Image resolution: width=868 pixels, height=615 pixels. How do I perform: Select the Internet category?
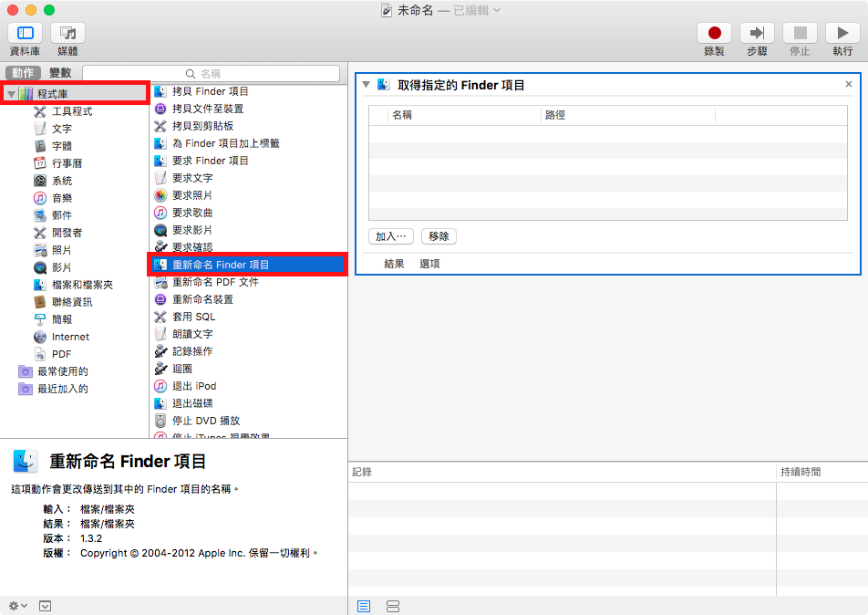pos(70,337)
